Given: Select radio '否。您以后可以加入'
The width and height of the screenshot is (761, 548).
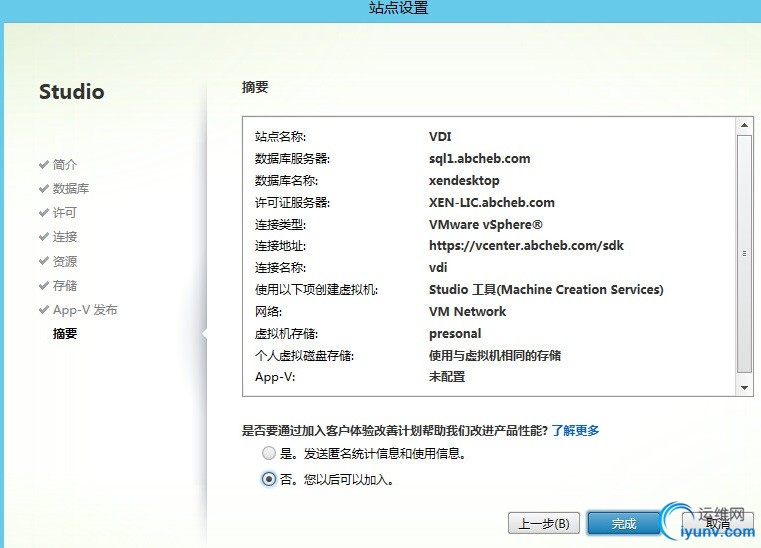Looking at the screenshot, I should coord(268,480).
